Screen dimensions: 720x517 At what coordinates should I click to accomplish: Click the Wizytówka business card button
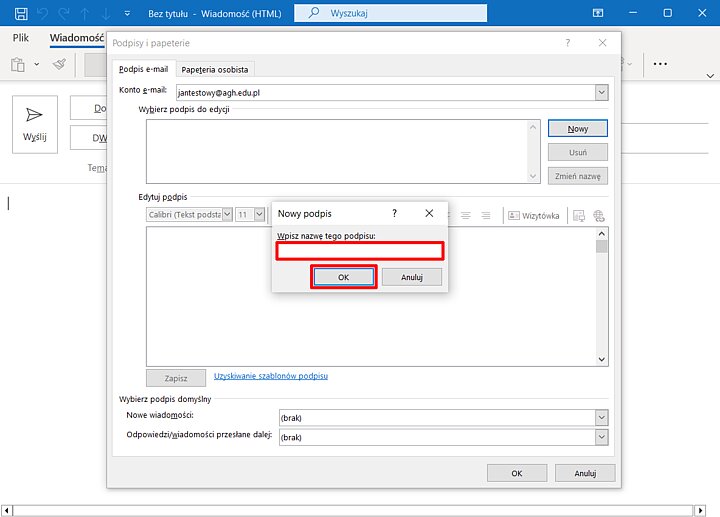tap(534, 216)
